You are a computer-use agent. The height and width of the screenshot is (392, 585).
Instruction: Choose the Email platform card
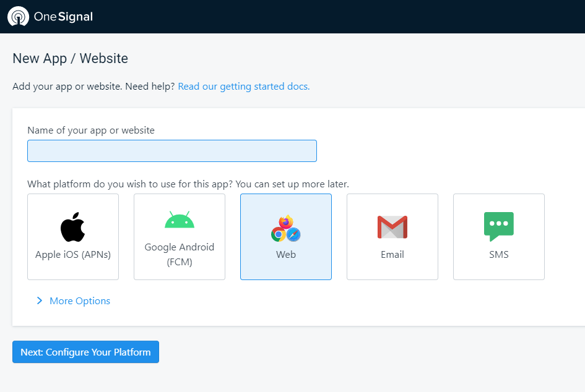coord(392,237)
